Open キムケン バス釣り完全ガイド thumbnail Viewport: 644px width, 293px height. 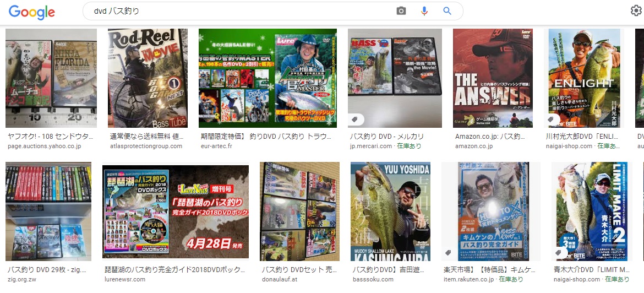tap(491, 211)
